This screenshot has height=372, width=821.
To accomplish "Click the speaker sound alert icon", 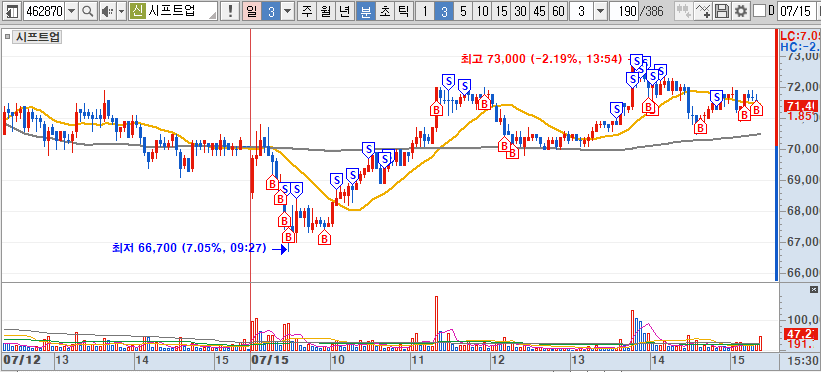I will coord(107,10).
